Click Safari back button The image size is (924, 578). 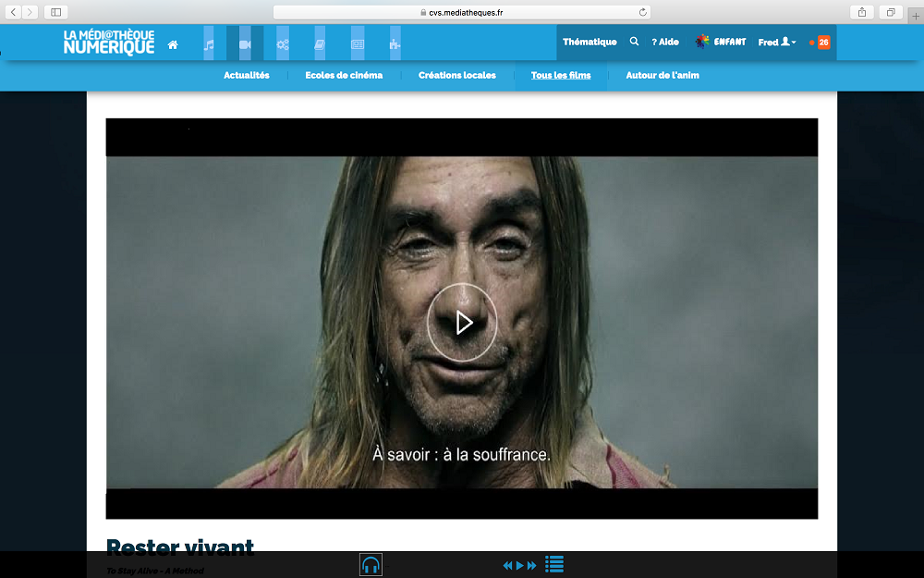pos(13,12)
